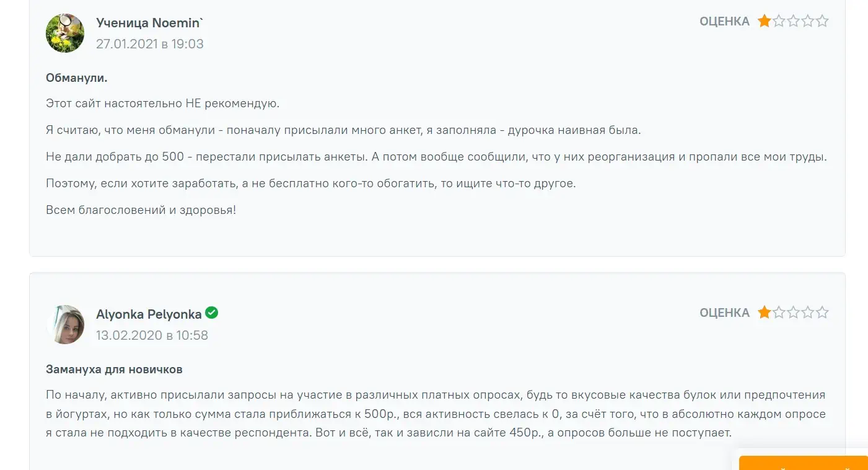
Task: Click the ОЦЕНКА label in Noemin's review
Action: pyautogui.click(x=724, y=22)
